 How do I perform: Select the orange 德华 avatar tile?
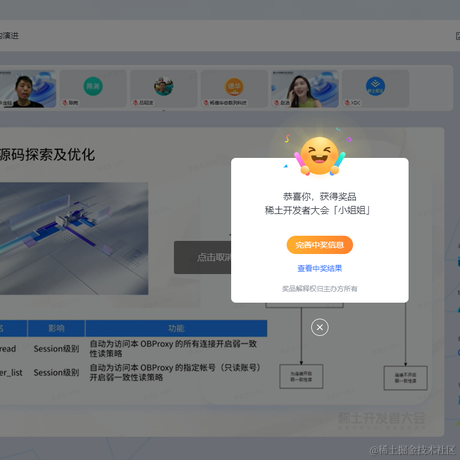[x=234, y=89]
